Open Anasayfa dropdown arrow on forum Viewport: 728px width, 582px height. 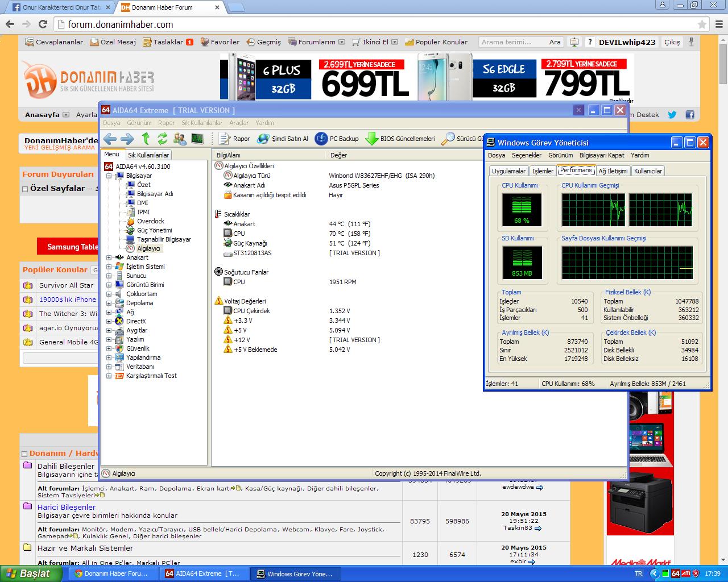pyautogui.click(x=65, y=115)
